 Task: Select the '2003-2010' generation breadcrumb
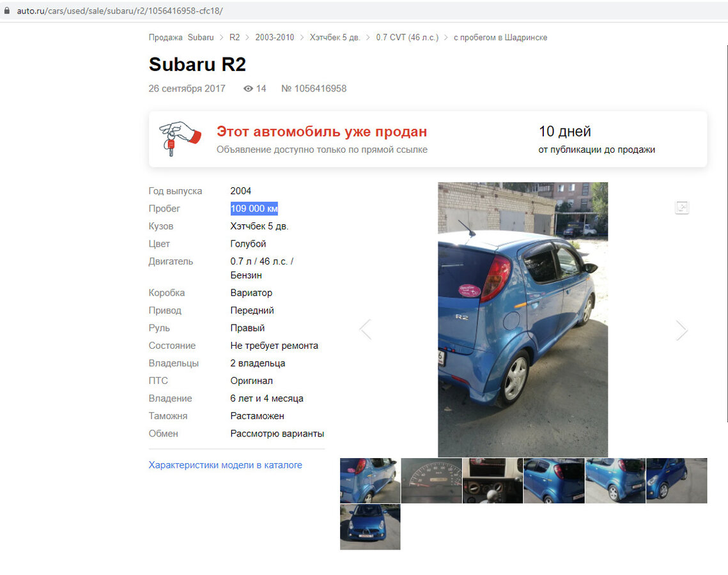[274, 38]
